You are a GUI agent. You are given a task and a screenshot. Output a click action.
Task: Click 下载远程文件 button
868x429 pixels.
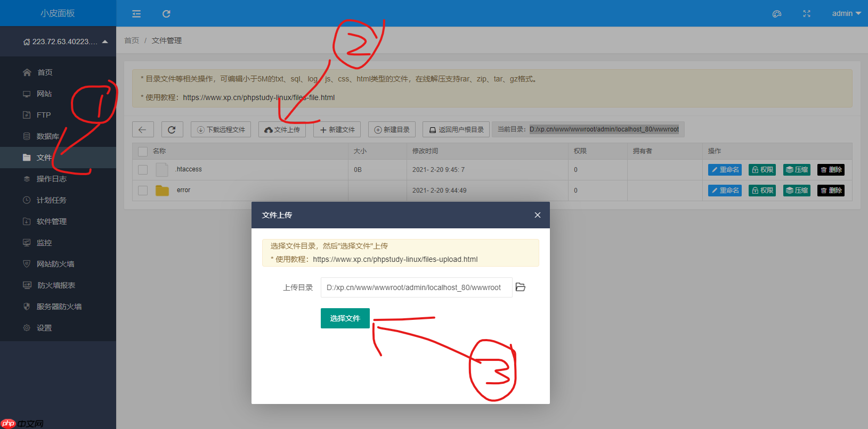tap(221, 129)
